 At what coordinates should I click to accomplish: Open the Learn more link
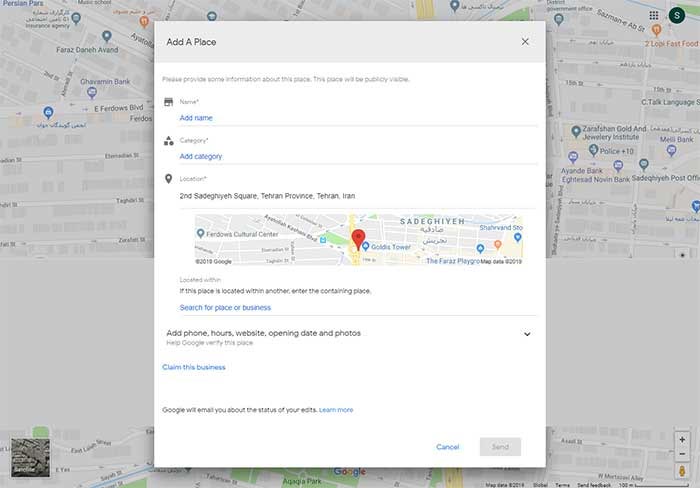336,410
